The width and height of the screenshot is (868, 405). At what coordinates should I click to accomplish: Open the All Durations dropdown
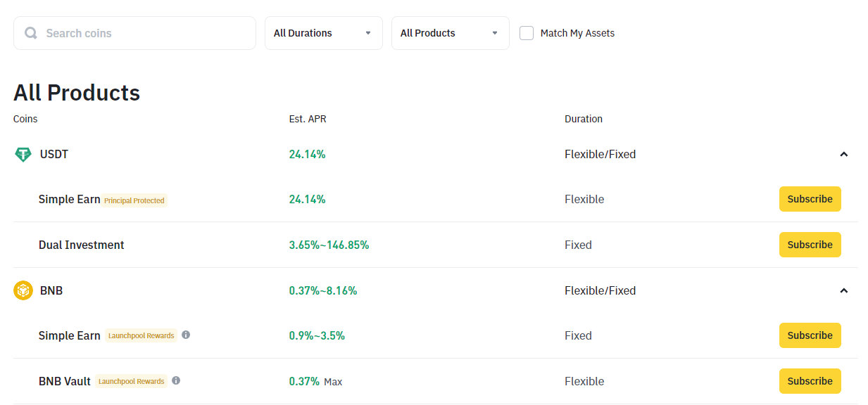click(324, 33)
